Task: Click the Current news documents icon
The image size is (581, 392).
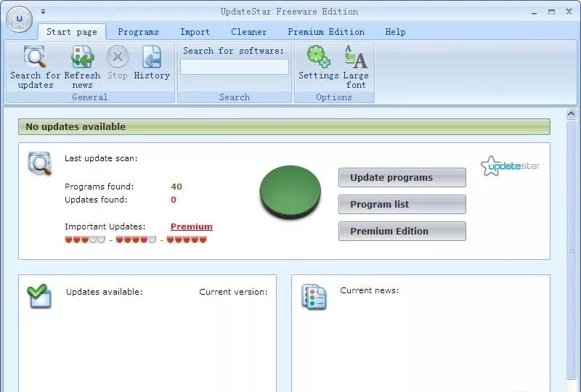Action: [x=314, y=296]
